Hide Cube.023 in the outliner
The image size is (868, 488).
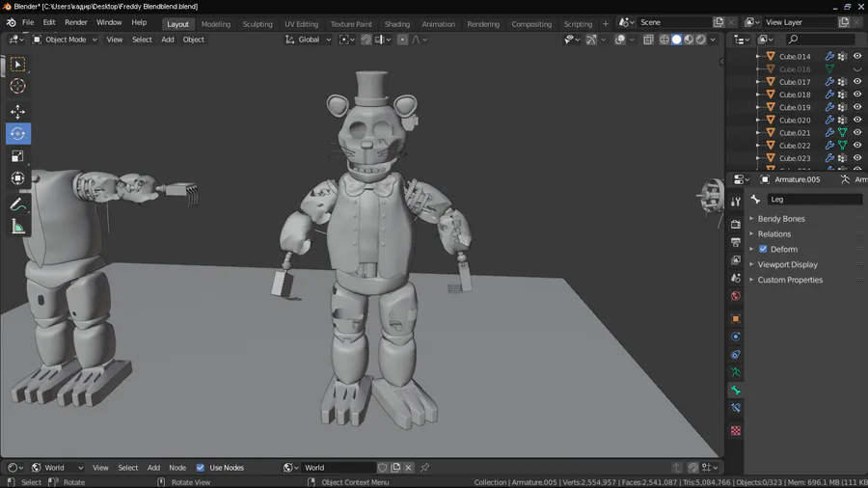point(857,158)
